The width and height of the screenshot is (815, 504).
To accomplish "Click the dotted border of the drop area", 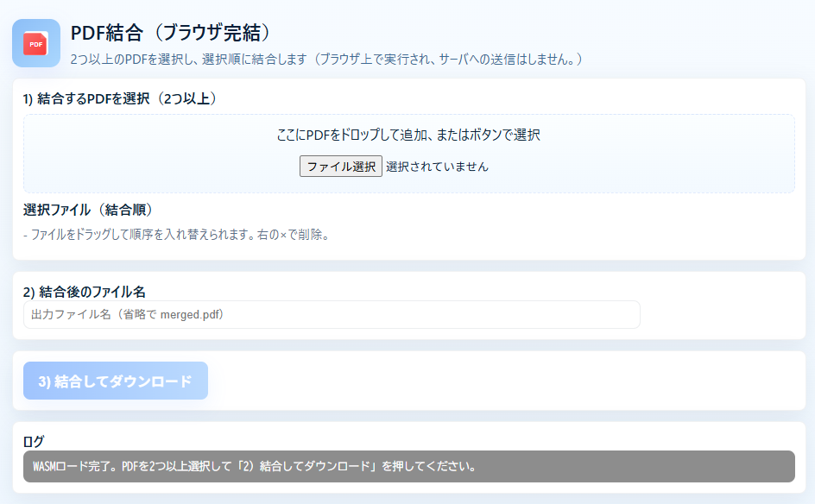I will pos(407,113).
